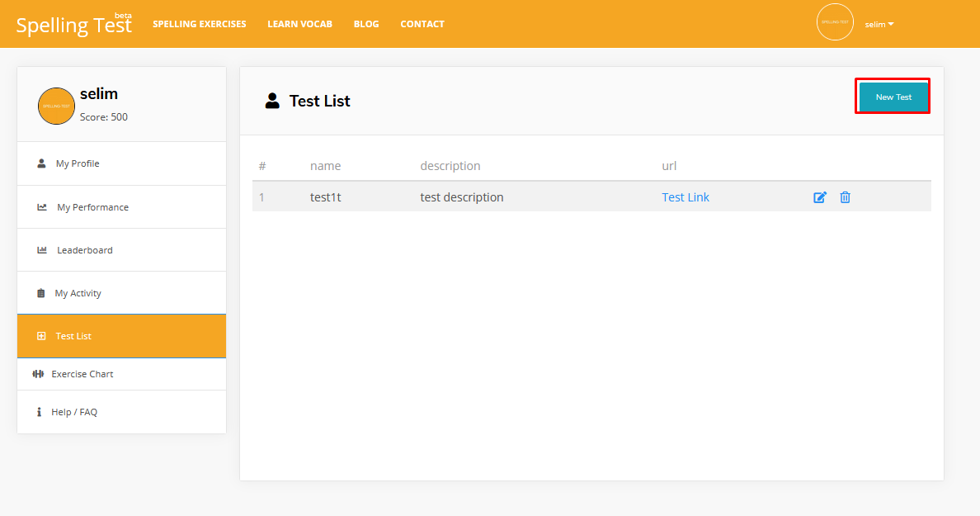Open the Test Link url
This screenshot has height=516, width=980.
685,197
